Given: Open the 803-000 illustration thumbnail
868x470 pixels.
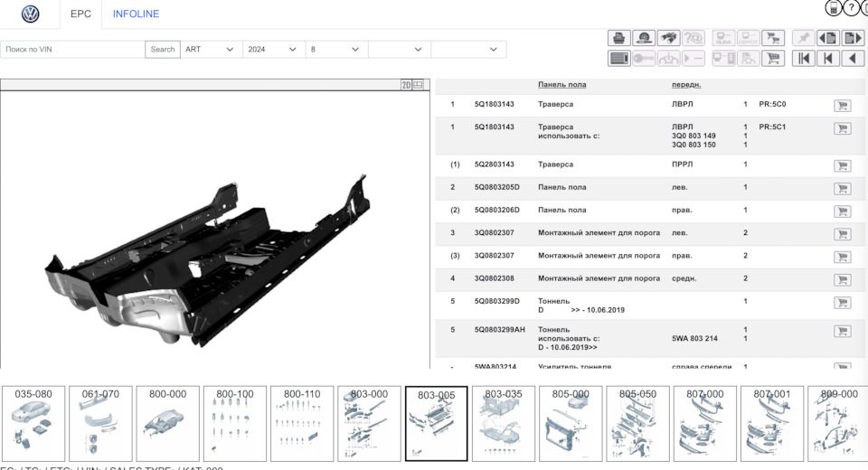Looking at the screenshot, I should (x=368, y=424).
